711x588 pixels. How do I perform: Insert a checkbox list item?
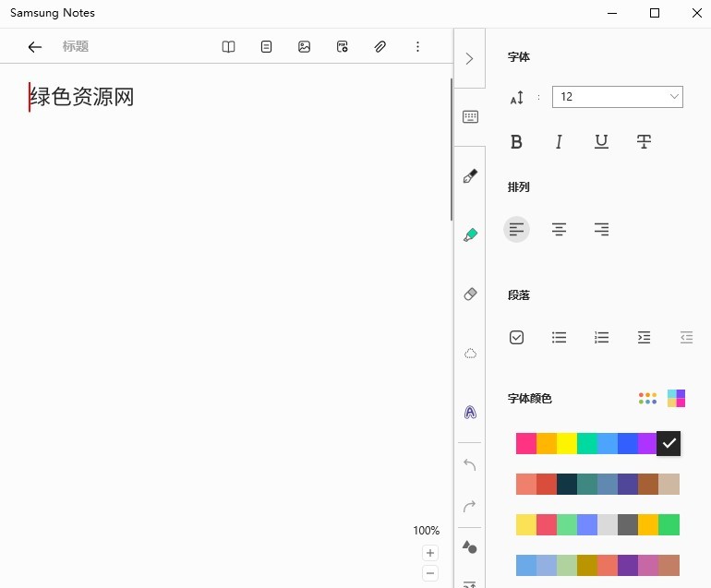click(x=516, y=337)
